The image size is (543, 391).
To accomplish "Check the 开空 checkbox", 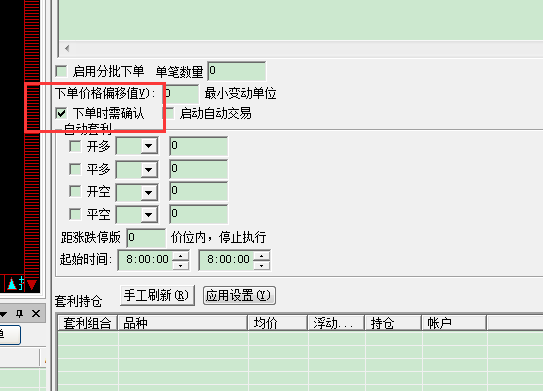I will coord(75,192).
